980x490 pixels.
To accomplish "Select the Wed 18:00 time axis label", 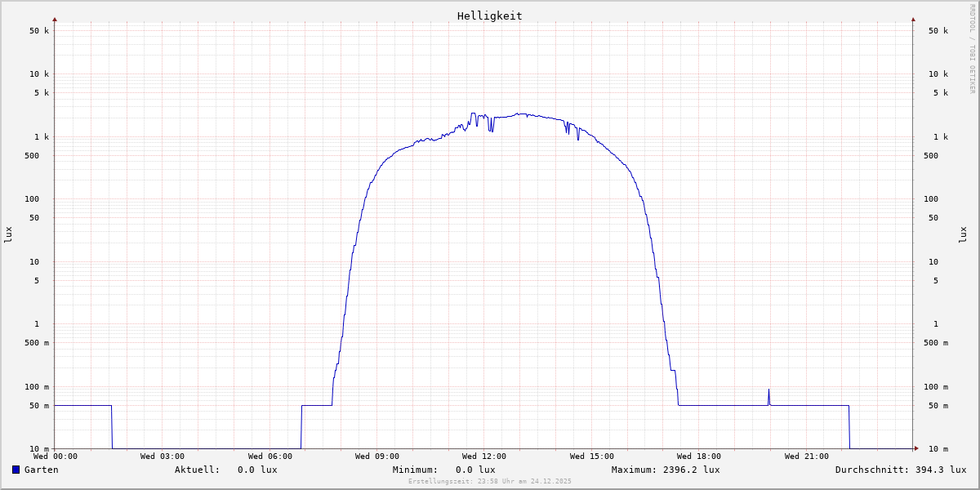I will click(698, 457).
